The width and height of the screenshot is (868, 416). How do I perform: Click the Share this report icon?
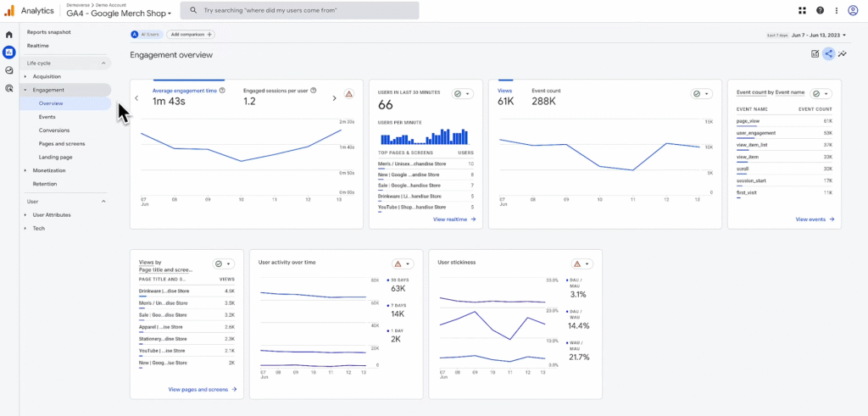coord(829,53)
